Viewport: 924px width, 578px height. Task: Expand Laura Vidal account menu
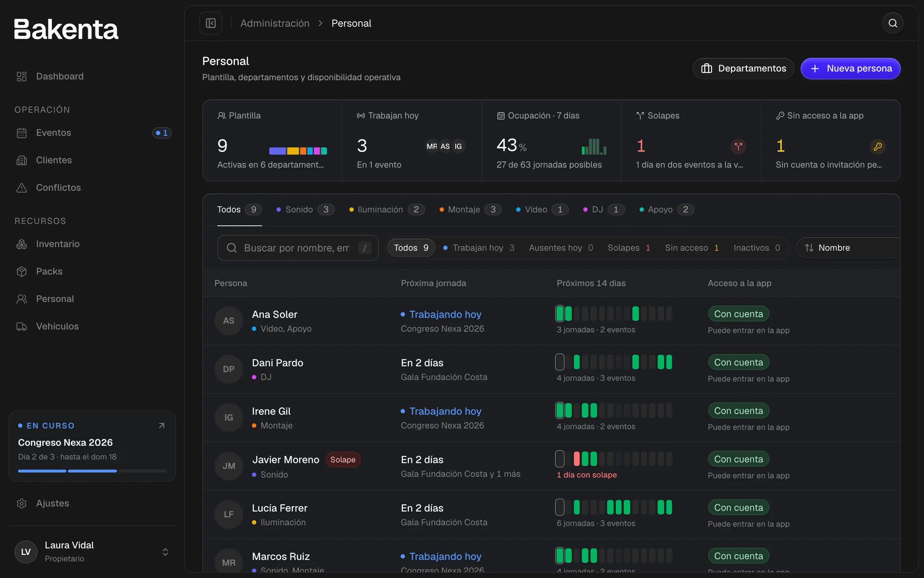92,552
